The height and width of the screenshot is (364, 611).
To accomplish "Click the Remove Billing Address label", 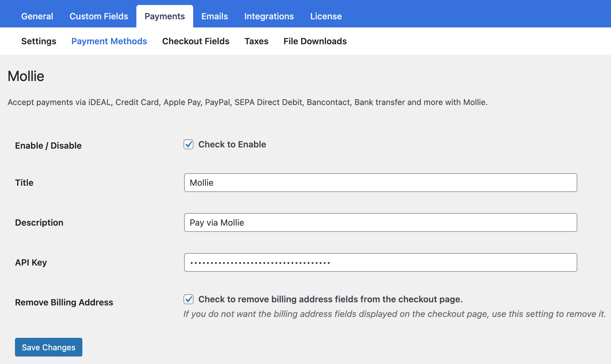I will [x=64, y=302].
